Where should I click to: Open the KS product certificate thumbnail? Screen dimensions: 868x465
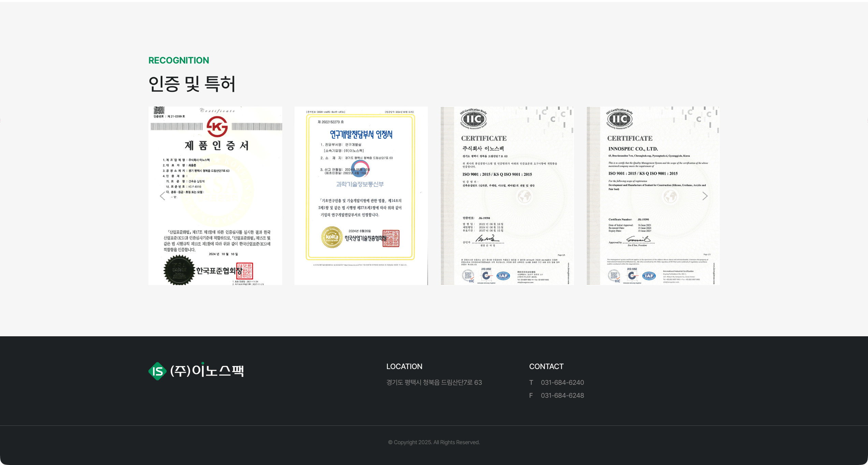pos(215,196)
